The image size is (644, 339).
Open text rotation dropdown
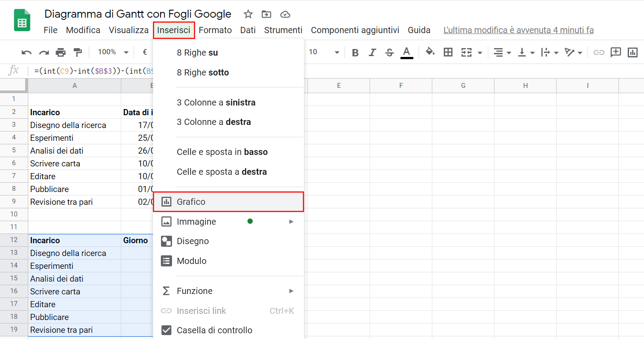pyautogui.click(x=573, y=53)
